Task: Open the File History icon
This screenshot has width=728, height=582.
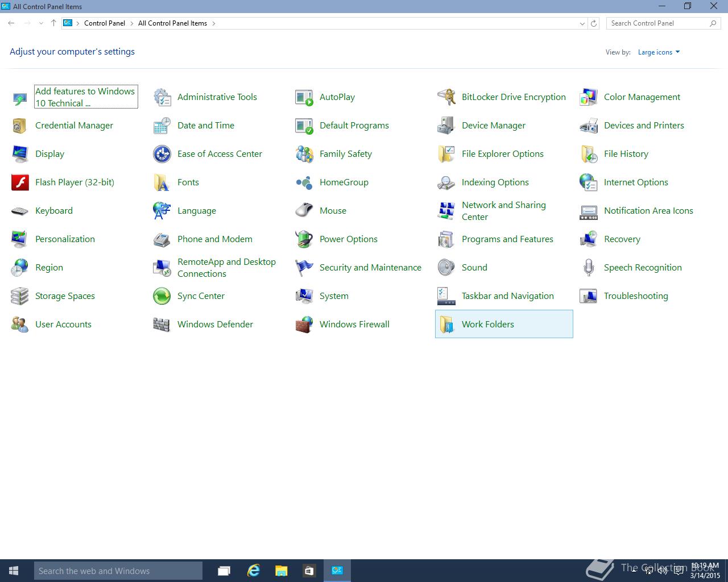Action: 589,154
